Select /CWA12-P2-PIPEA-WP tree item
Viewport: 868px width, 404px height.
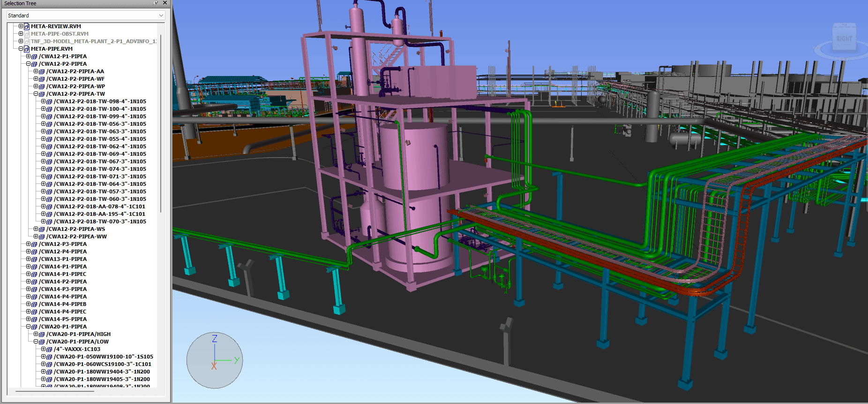75,86
